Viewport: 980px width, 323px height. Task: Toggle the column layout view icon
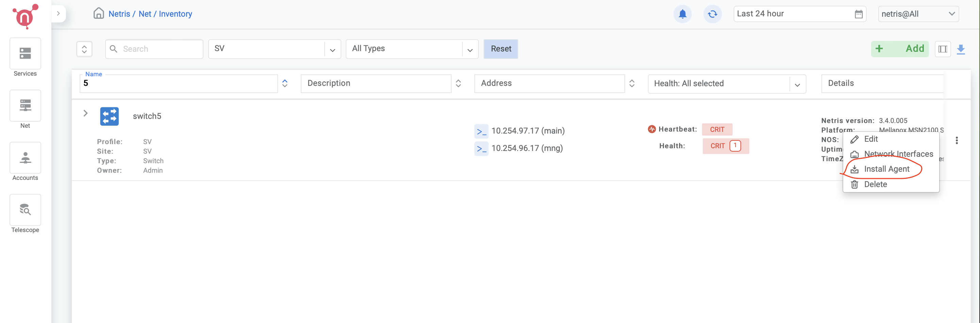(x=942, y=49)
